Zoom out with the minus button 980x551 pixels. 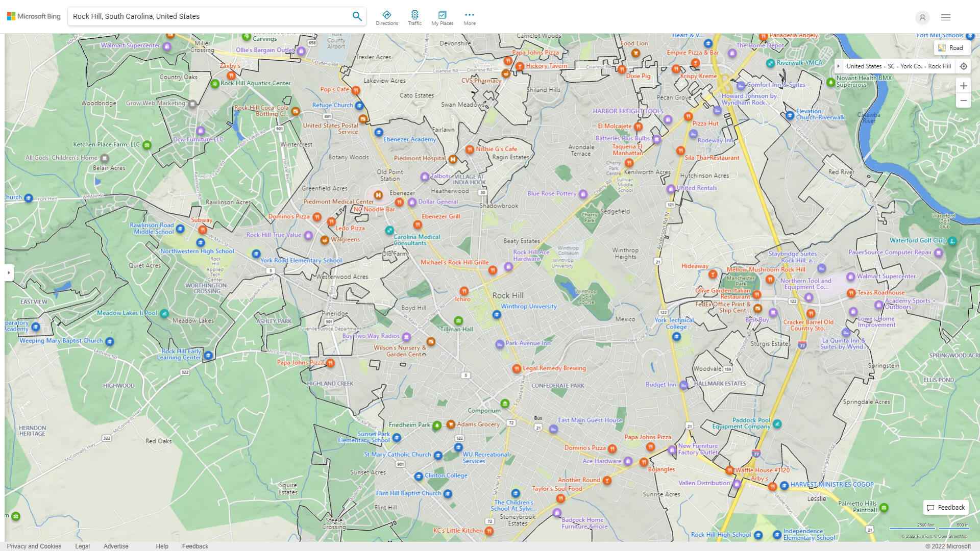963,101
